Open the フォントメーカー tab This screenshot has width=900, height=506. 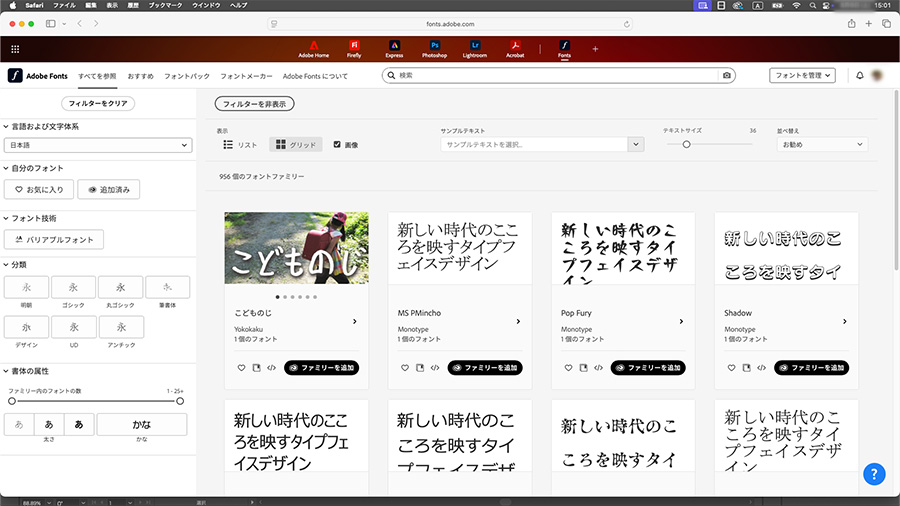click(246, 76)
